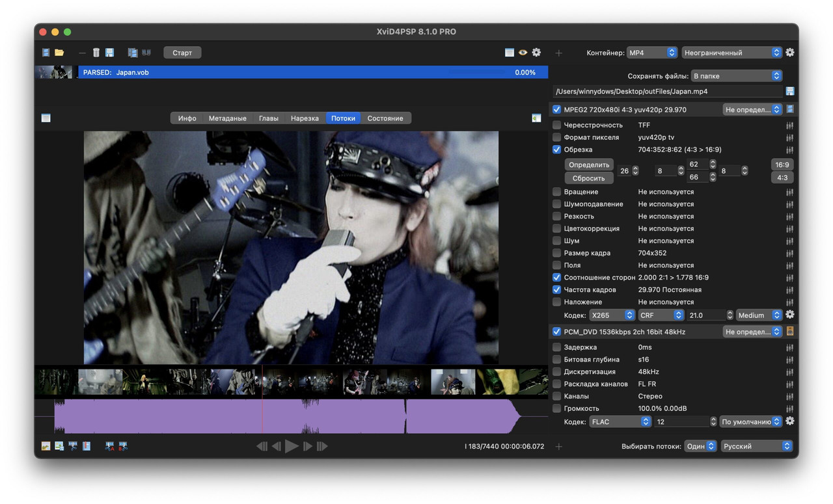Click guitarist thumbnail in filmstrip timeline
This screenshot has height=504, width=833.
[364, 382]
